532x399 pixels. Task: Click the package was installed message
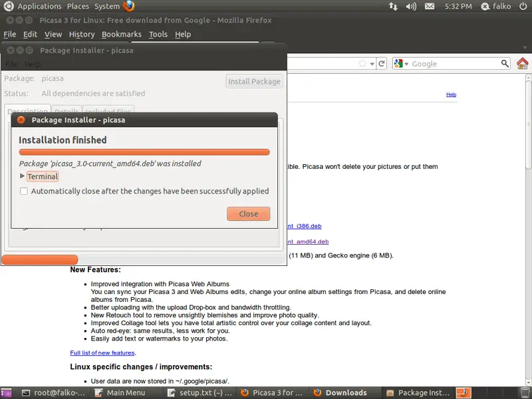[x=110, y=164]
